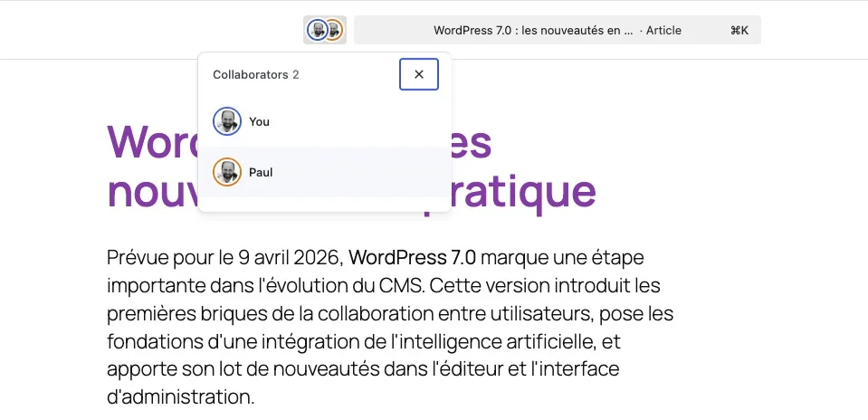Screen dimensions: 868x420
Task: Click the word "pratique" in the title
Action: (x=525, y=191)
